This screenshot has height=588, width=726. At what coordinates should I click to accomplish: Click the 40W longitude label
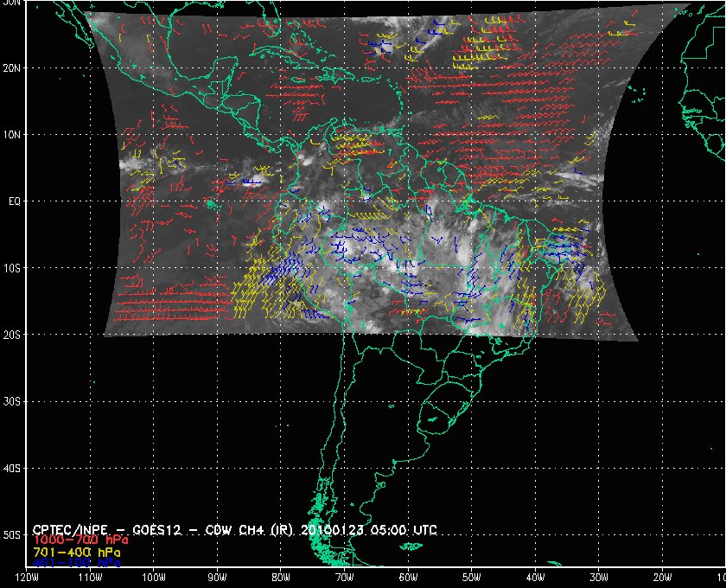click(x=535, y=578)
